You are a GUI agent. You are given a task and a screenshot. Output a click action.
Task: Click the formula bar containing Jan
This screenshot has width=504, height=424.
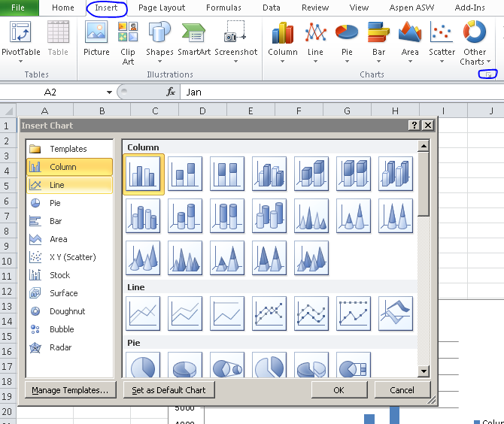(342, 92)
